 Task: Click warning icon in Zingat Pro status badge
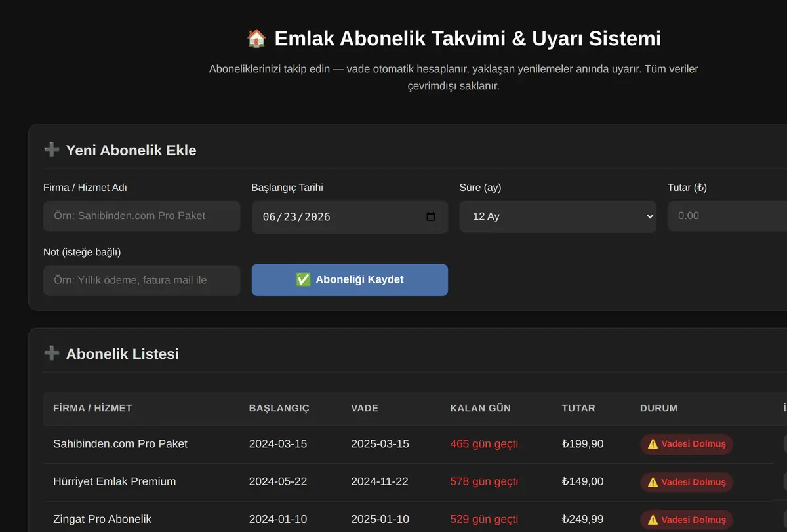pos(653,520)
